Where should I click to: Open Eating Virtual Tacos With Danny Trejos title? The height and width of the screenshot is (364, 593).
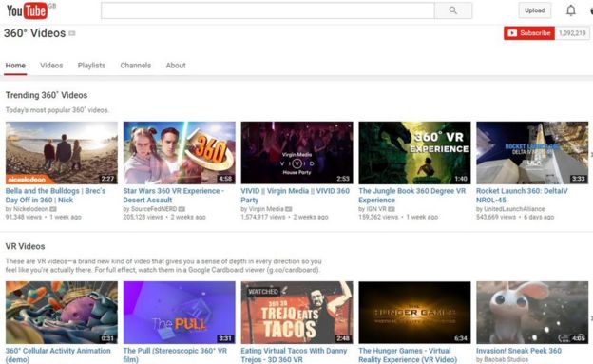pos(294,354)
